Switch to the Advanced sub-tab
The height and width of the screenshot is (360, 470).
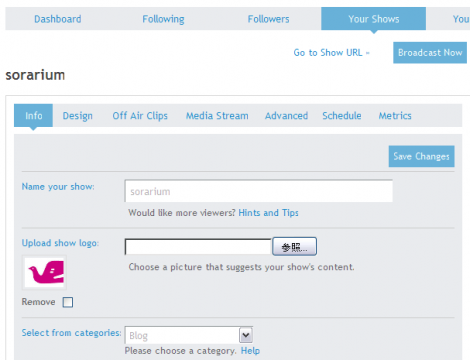(286, 116)
